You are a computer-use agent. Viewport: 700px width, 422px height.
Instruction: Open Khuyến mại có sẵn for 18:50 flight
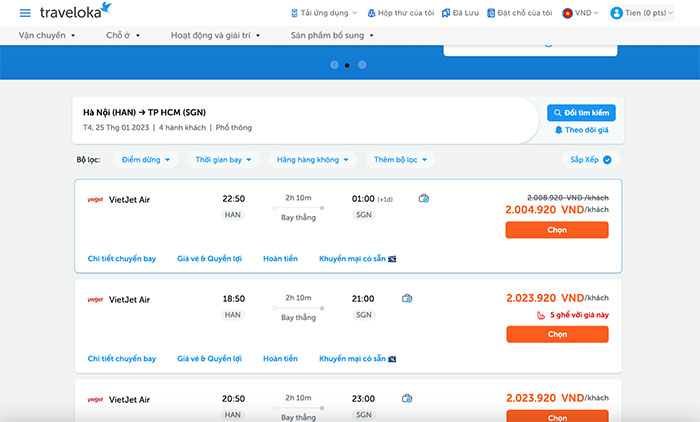coord(358,359)
